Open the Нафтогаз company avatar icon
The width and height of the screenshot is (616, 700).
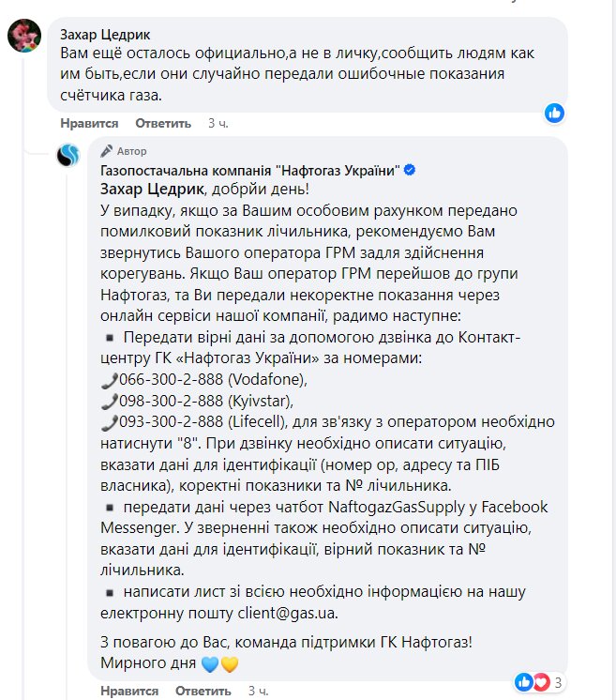tap(69, 155)
